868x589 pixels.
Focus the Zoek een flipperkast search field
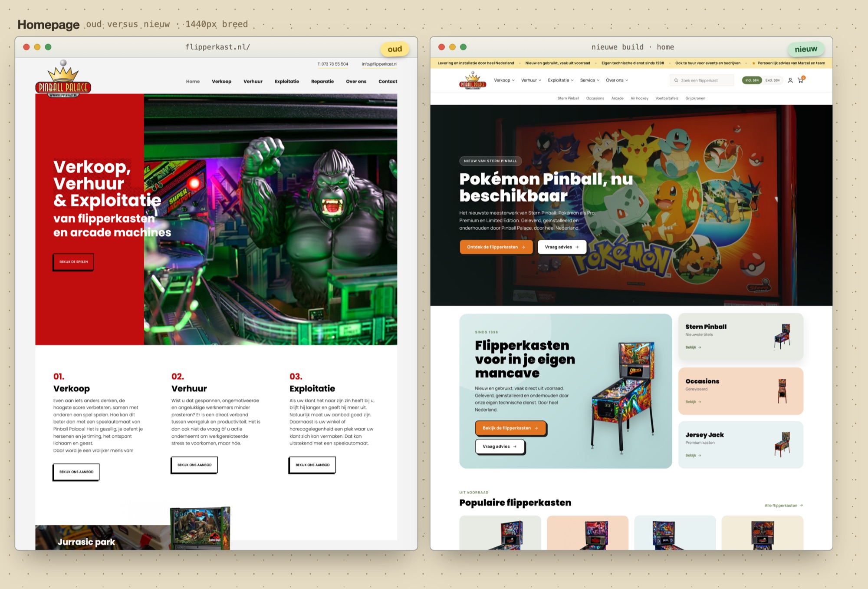[702, 80]
